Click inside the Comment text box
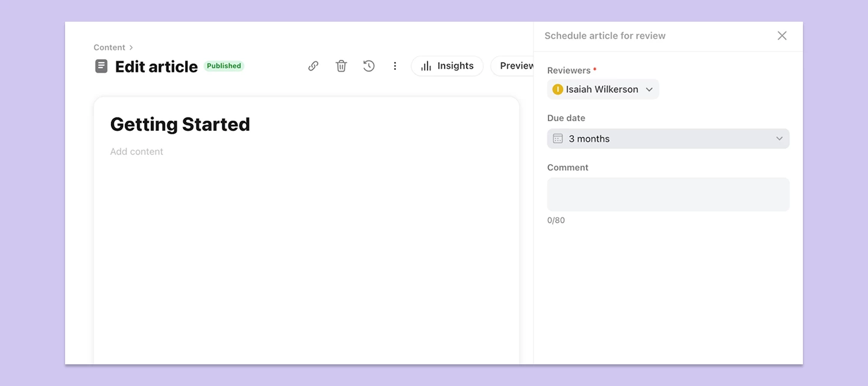This screenshot has width=868, height=386. pyautogui.click(x=668, y=194)
